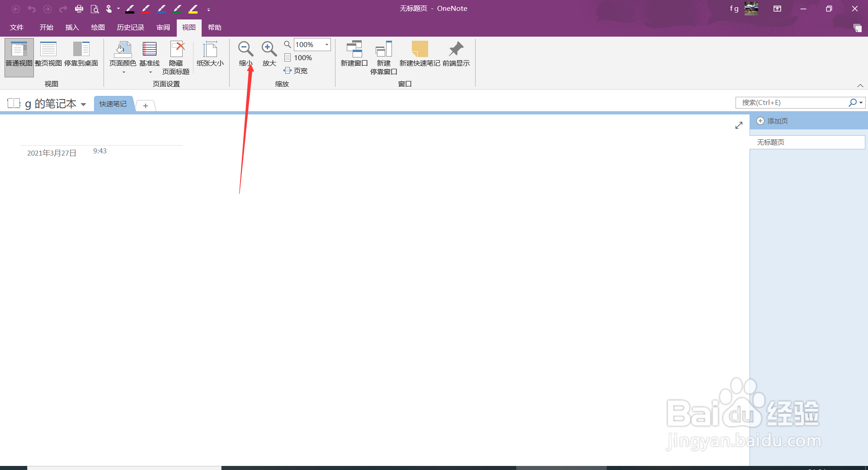
Task: Switch to the 帮助 ribbon tab
Action: (215, 28)
